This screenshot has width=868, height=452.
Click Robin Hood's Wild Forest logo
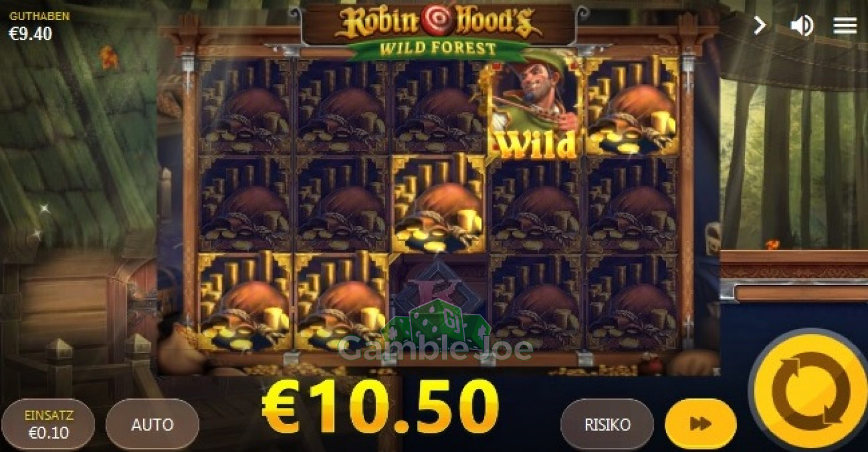point(438,31)
